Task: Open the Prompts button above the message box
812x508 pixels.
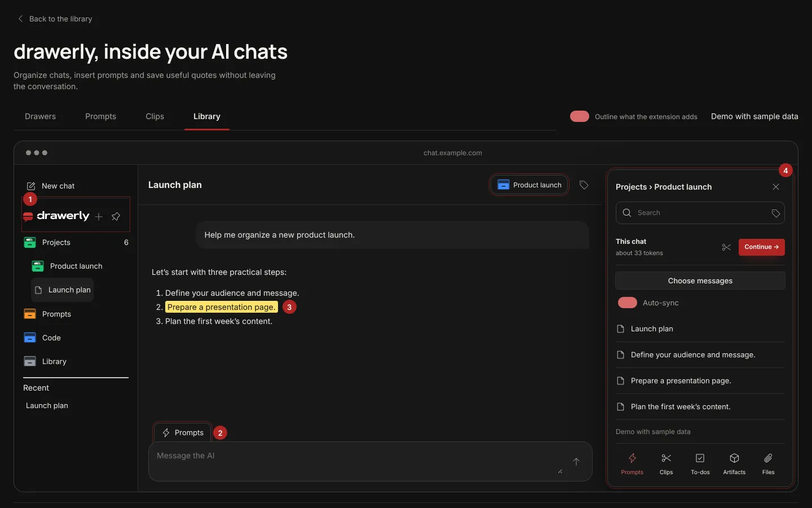Action: 183,432
